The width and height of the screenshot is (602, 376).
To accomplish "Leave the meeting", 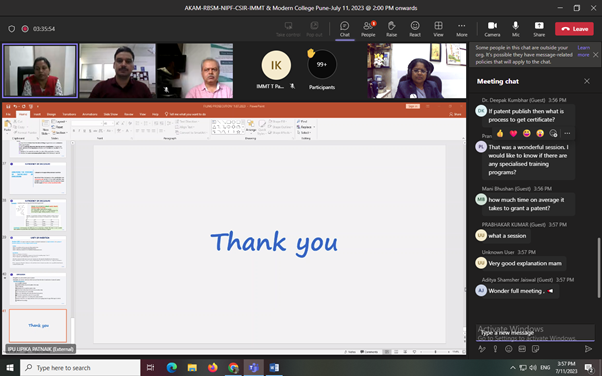I will (x=574, y=29).
